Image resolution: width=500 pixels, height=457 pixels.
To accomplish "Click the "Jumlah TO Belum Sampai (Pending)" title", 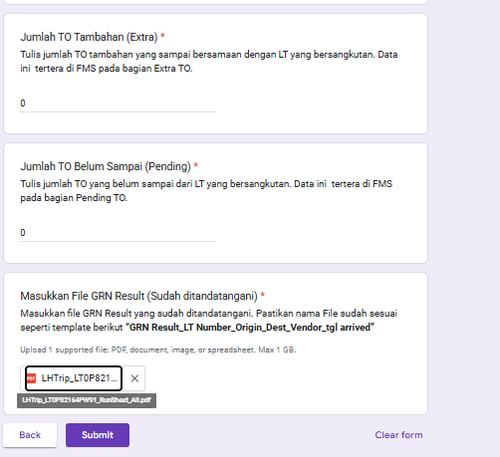I will [105, 166].
